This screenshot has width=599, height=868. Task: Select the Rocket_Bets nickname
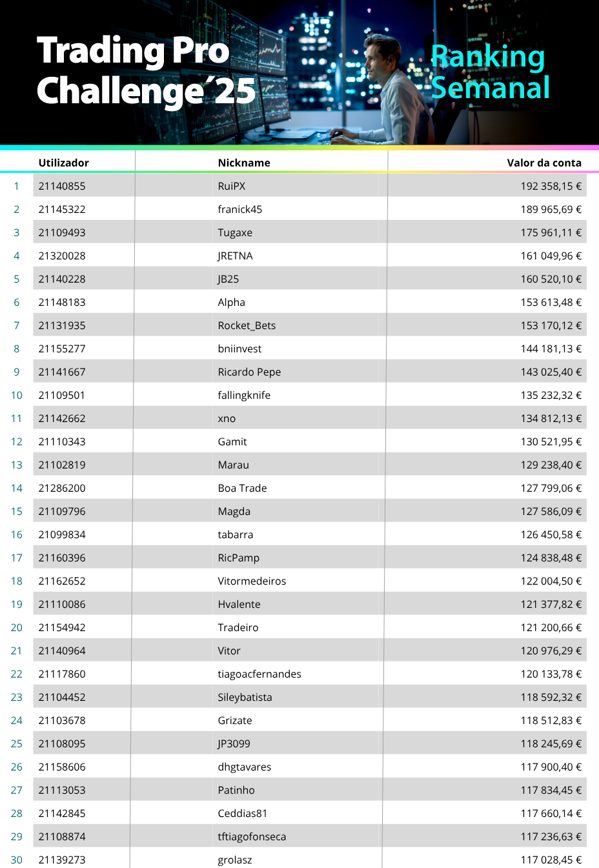(x=247, y=325)
